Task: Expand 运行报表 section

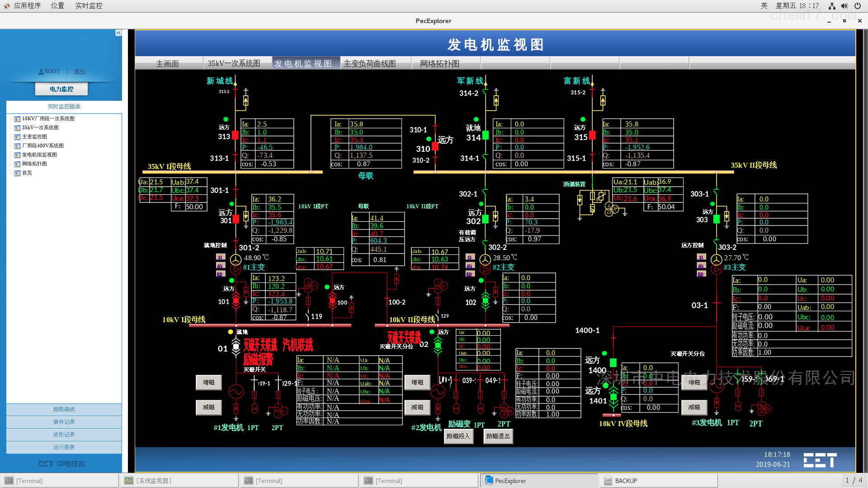Action: [x=64, y=447]
